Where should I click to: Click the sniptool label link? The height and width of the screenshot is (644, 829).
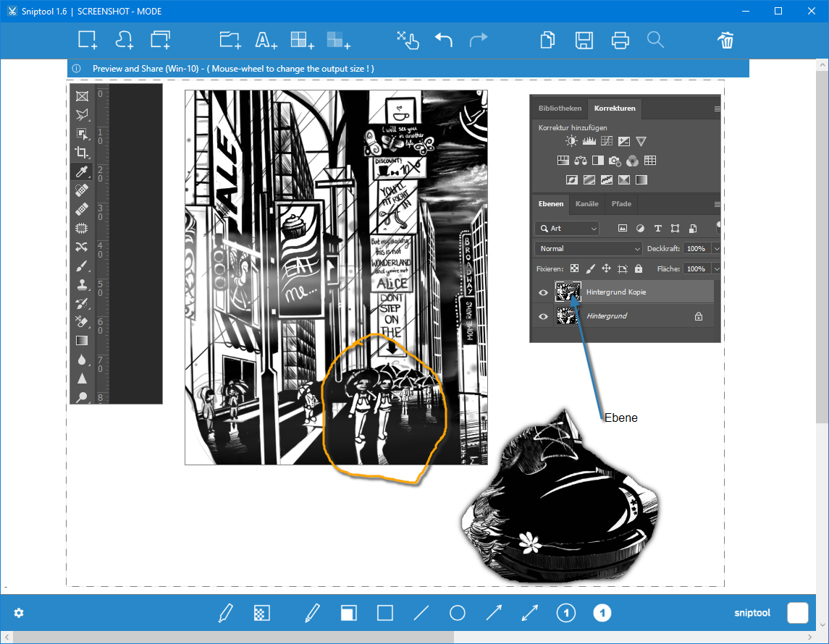pos(752,613)
